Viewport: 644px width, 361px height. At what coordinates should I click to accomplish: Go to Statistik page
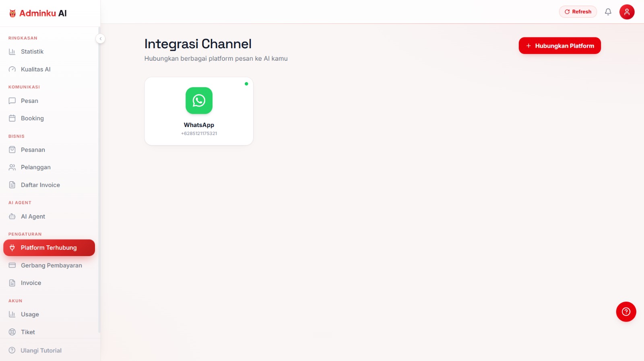pyautogui.click(x=49, y=51)
